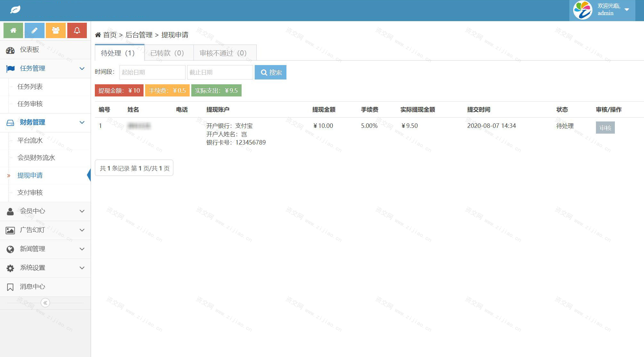Viewport: 644px width, 357px height.
Task: Click the 银行卡号 123456789 text
Action: 236,142
